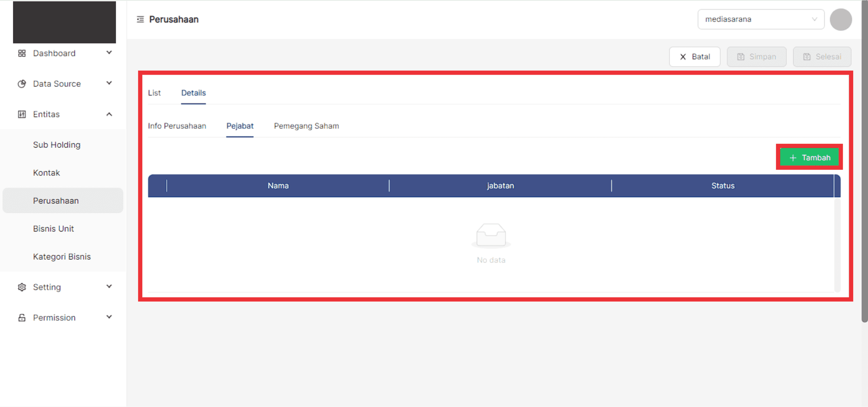Click the empty No data inbox icon
The width and height of the screenshot is (868, 407).
[491, 235]
